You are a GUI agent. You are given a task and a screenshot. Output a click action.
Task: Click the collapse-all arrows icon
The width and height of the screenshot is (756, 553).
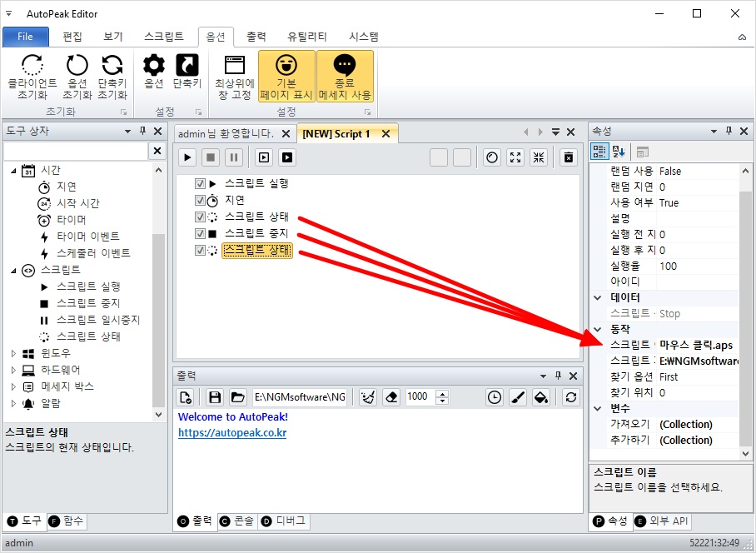[x=539, y=157]
